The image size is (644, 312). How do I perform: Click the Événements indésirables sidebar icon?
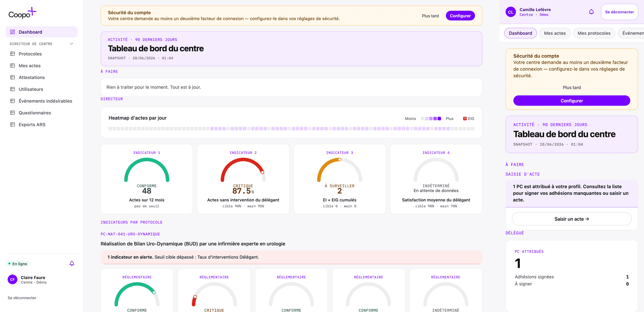[12, 101]
